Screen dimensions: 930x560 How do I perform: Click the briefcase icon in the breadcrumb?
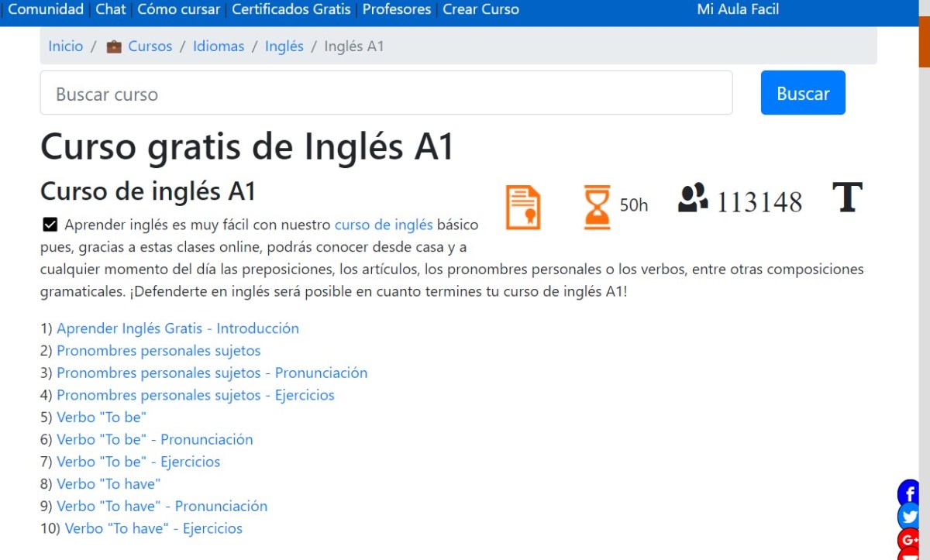[114, 46]
